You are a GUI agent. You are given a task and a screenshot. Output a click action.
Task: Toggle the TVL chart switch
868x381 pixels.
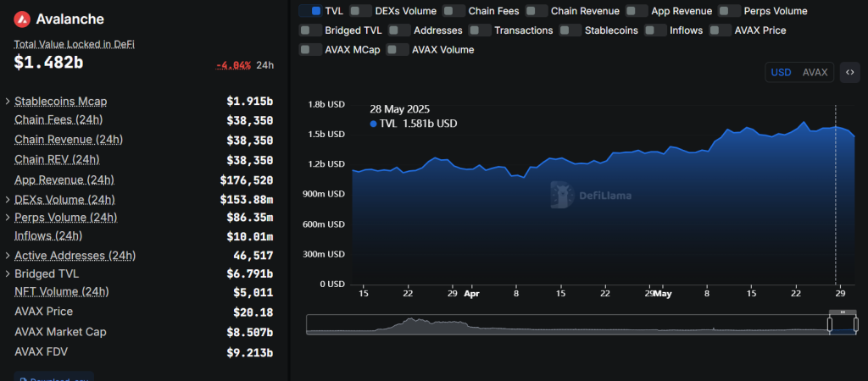pyautogui.click(x=310, y=11)
